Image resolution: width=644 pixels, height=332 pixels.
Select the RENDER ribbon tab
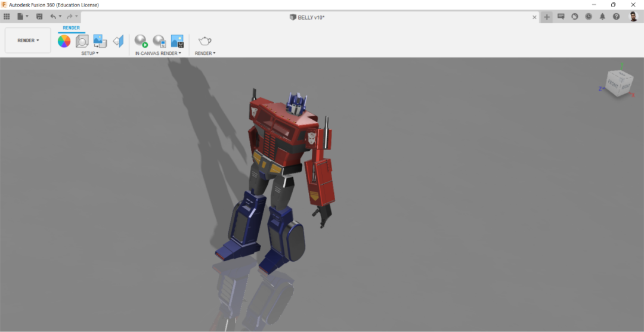pyautogui.click(x=72, y=28)
